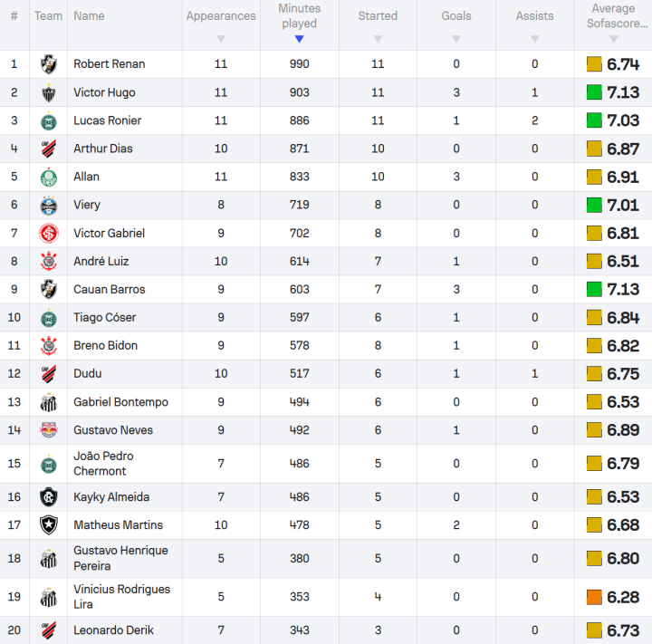Click the team crest beside Leonardo Derik

[x=48, y=630]
